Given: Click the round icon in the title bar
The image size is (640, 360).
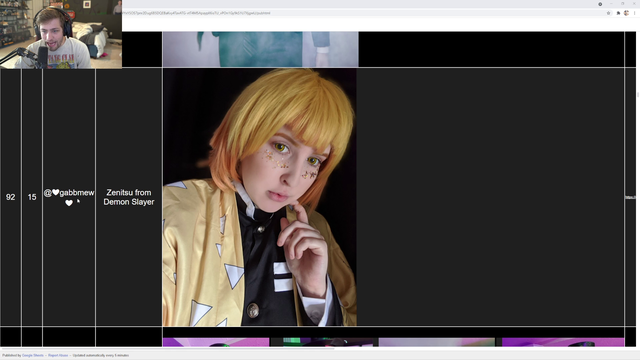Looking at the screenshot, I should [x=600, y=4].
